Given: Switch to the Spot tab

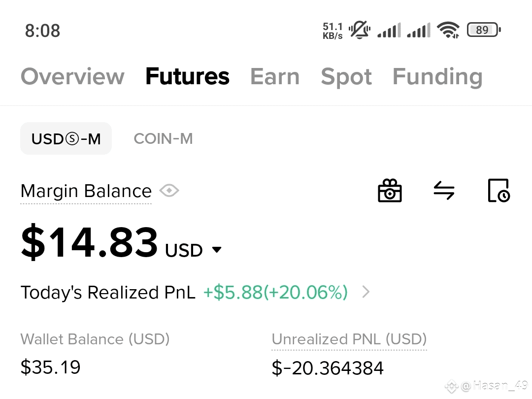Looking at the screenshot, I should [x=346, y=76].
